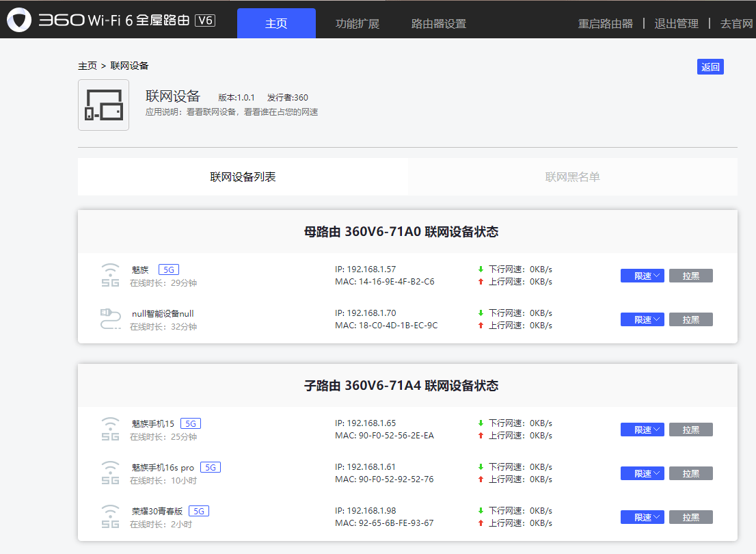Click the 5G Wi-Fi icon for 荣耀30青春版
This screenshot has height=554, width=756.
[x=111, y=517]
